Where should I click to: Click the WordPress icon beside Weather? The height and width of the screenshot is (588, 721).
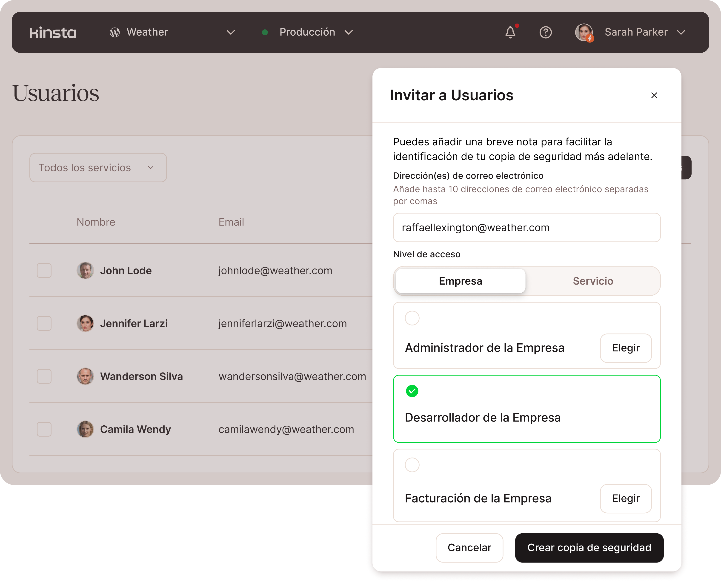click(114, 33)
